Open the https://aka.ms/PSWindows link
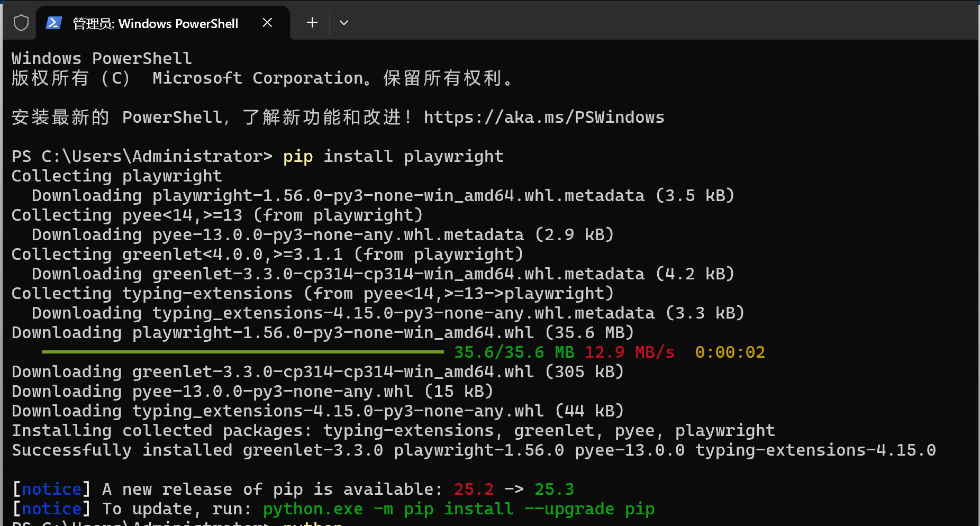The height and width of the screenshot is (526, 980). (x=544, y=117)
